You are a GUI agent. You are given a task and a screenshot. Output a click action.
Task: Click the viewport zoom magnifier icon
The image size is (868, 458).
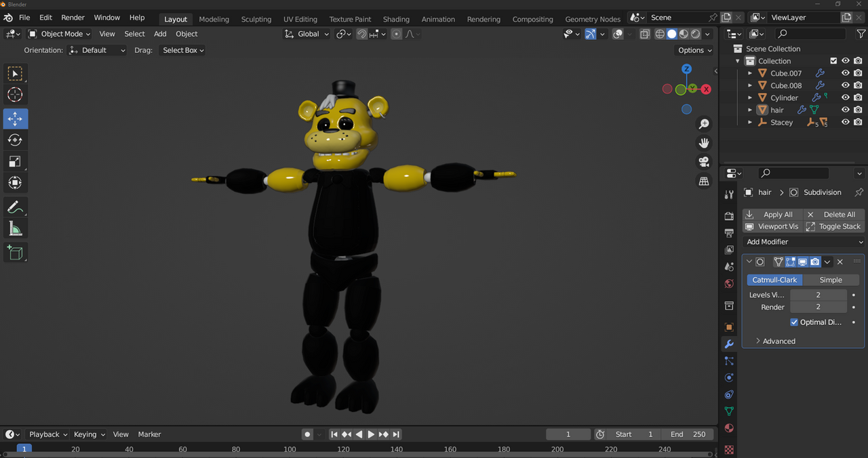[x=704, y=124]
